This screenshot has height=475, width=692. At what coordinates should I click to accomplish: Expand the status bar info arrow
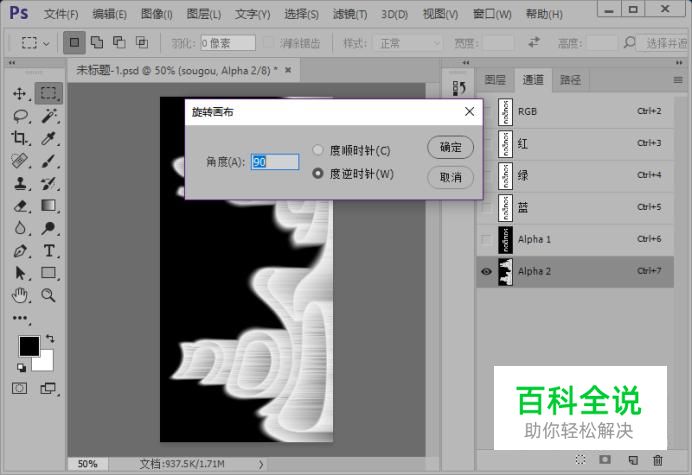(261, 464)
